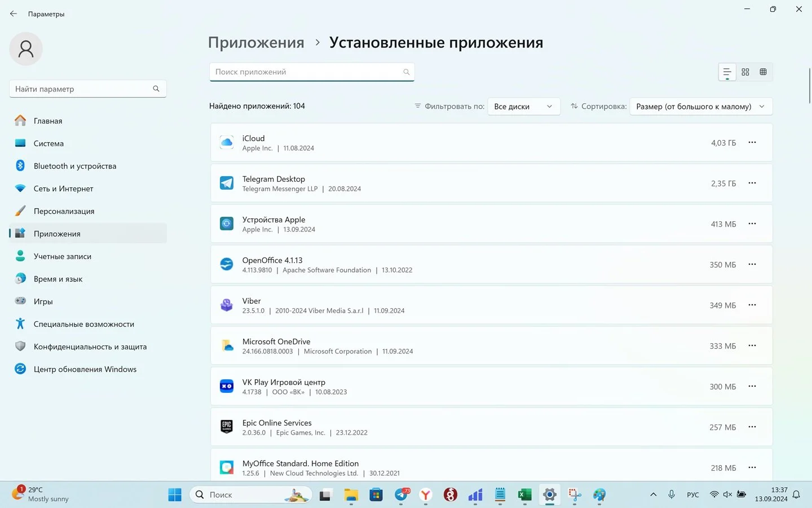
Task: Open Фильтровать по Все диски dropdown
Action: coord(524,106)
